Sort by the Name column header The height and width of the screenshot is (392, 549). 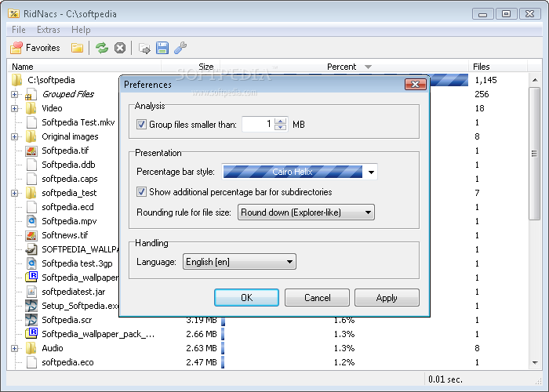click(84, 67)
